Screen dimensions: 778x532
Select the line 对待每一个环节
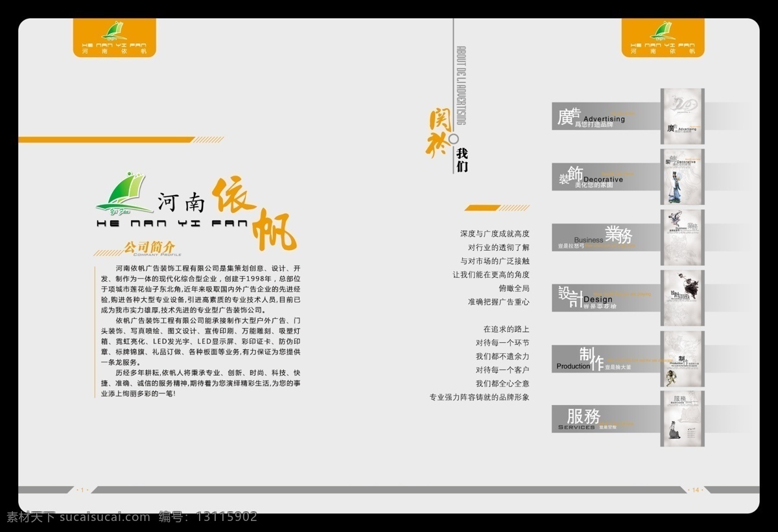tap(502, 343)
